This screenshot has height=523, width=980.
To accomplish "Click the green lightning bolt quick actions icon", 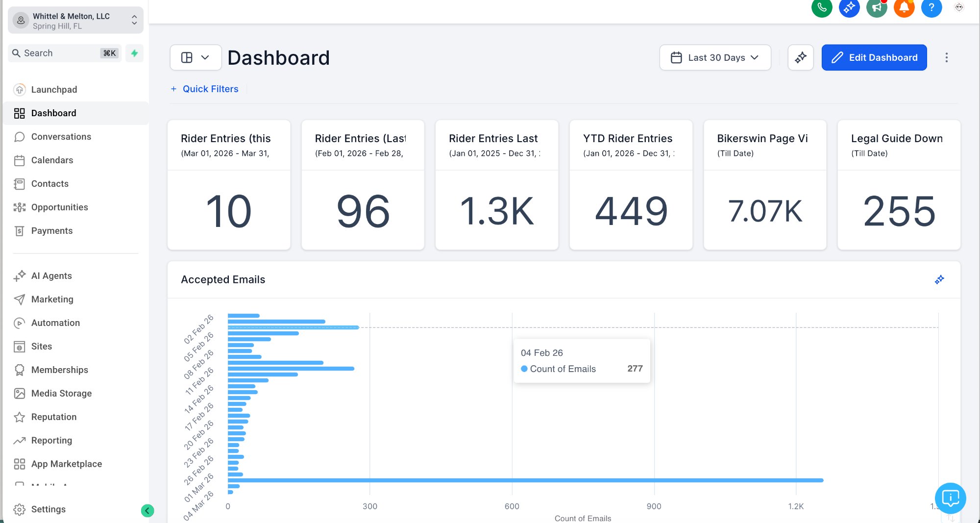I will coord(134,53).
